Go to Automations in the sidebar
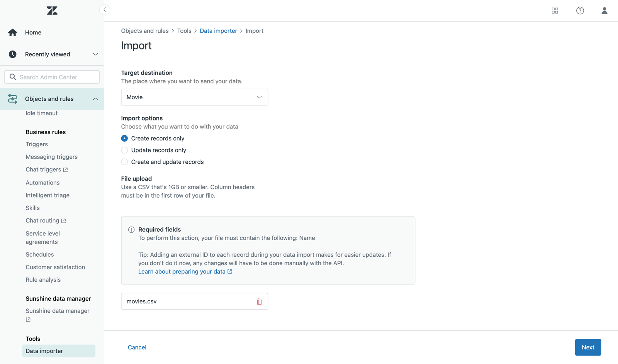The image size is (618, 364). [42, 182]
